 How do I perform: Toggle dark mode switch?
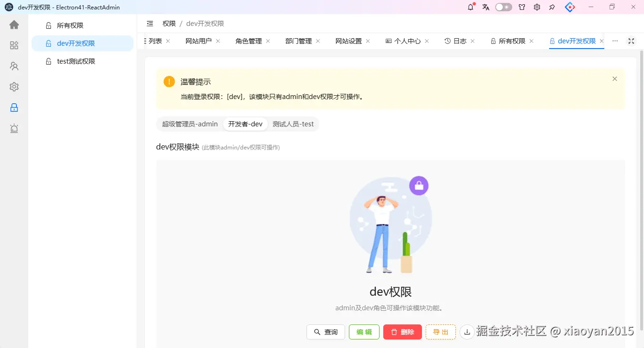[504, 7]
